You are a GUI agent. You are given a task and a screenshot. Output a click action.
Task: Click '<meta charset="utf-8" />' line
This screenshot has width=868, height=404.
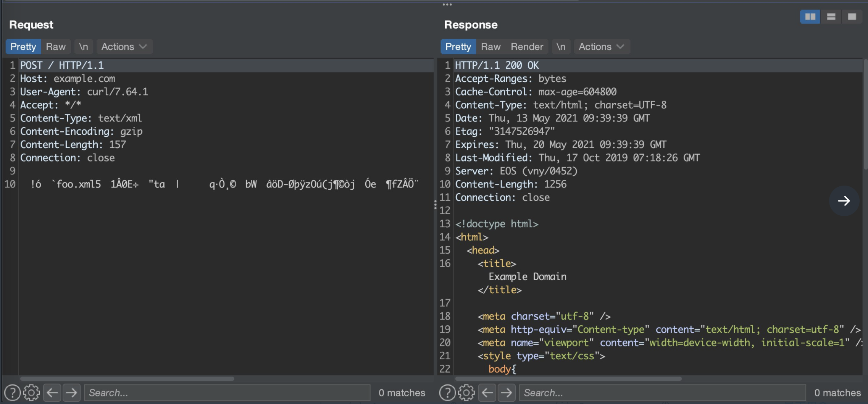(544, 316)
